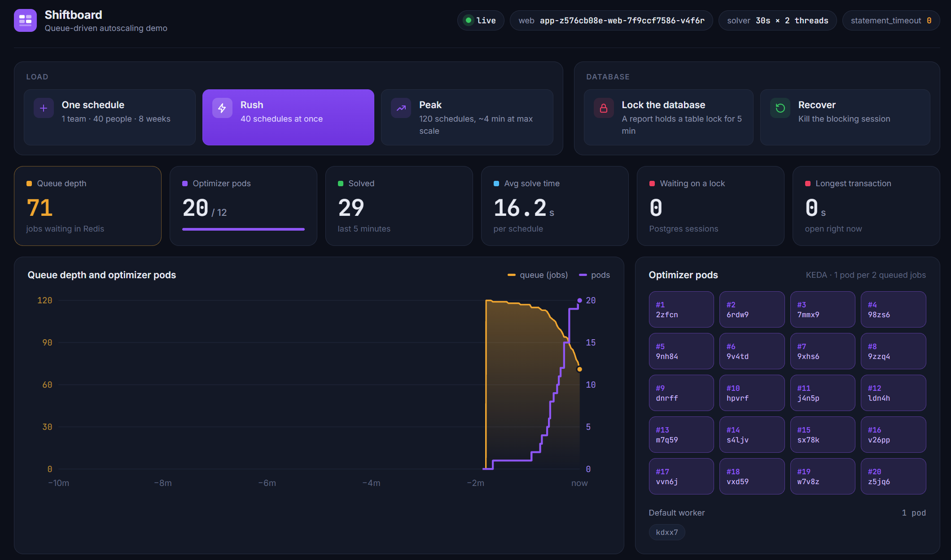Select optimizer pod #1 2zfcn

(681, 310)
